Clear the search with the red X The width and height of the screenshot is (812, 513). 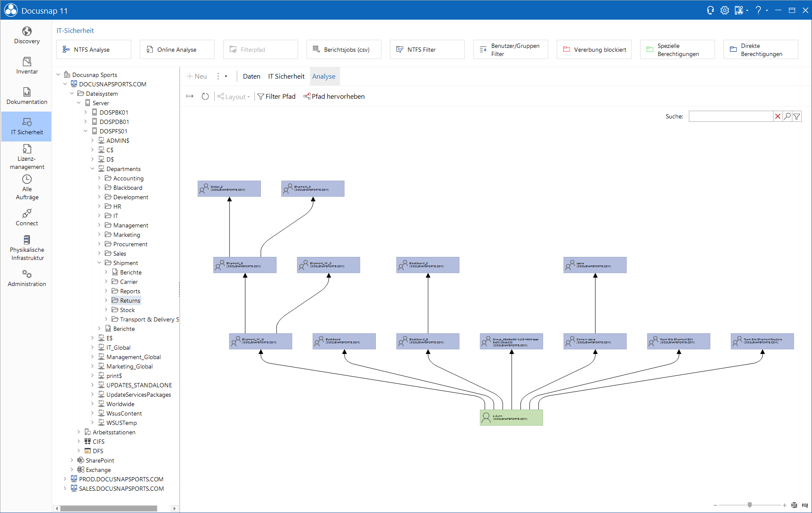[778, 116]
